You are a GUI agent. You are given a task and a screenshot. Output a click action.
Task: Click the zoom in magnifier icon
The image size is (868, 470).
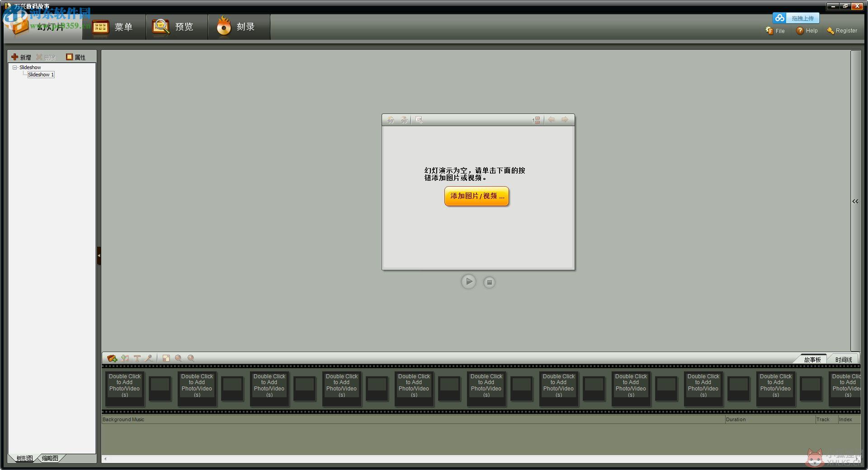pos(191,358)
